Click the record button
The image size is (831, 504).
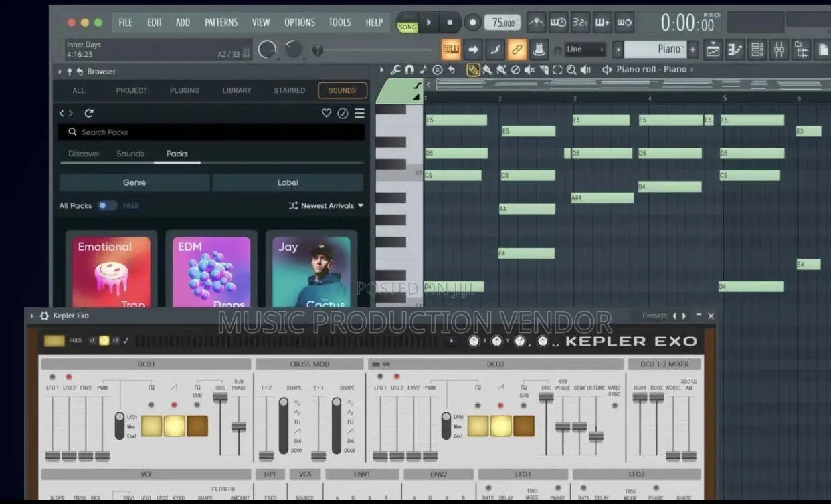pos(472,23)
